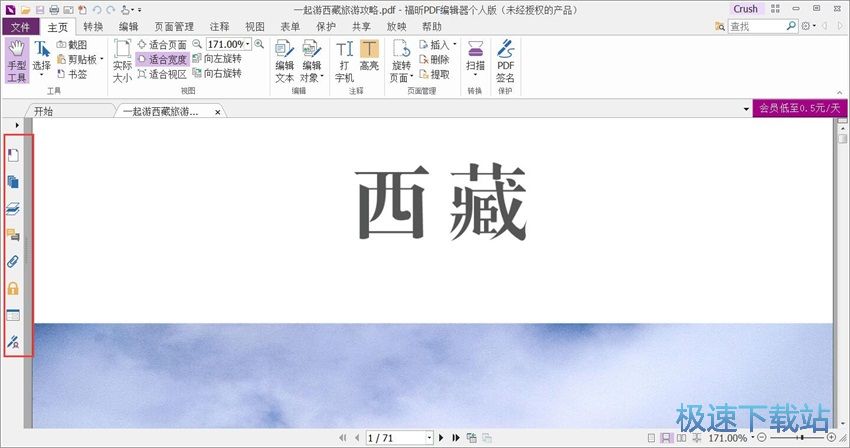The height and width of the screenshot is (448, 850).
Task: Switch to Form (表单) ribbon tab
Action: (x=290, y=27)
